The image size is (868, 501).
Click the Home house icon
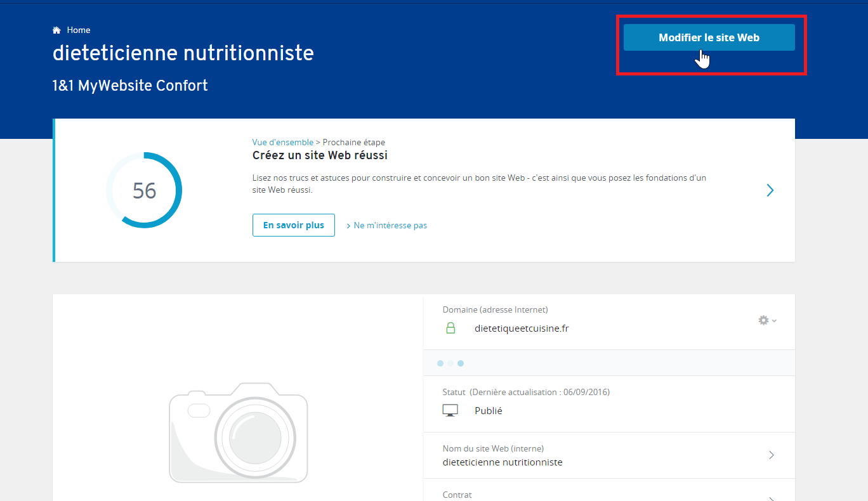click(56, 30)
